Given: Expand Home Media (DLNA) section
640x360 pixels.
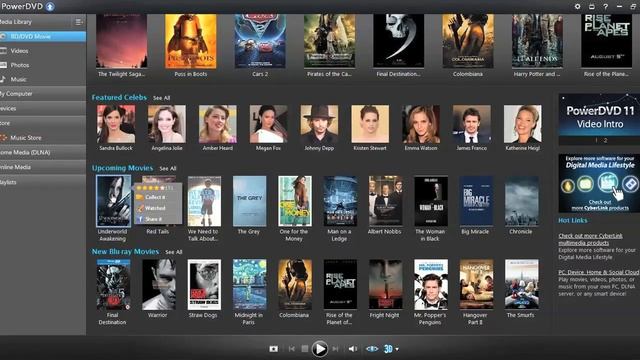Looking at the screenshot, I should pyautogui.click(x=43, y=152).
